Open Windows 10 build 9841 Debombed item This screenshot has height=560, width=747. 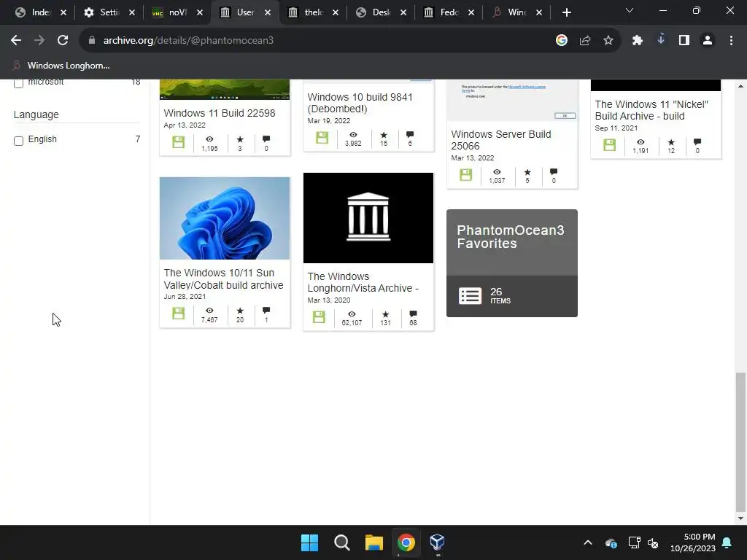(x=360, y=103)
